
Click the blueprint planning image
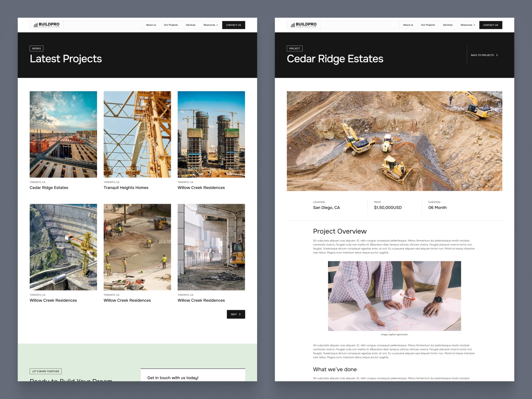pyautogui.click(x=394, y=296)
